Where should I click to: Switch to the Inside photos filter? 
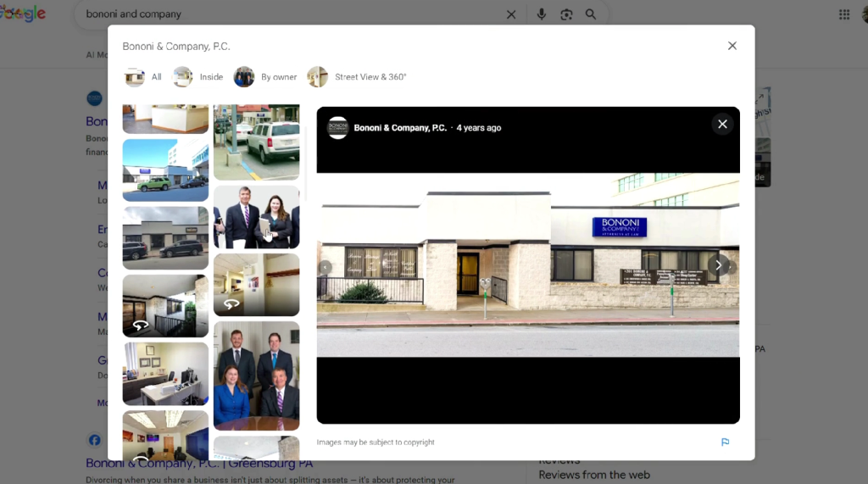(x=198, y=77)
